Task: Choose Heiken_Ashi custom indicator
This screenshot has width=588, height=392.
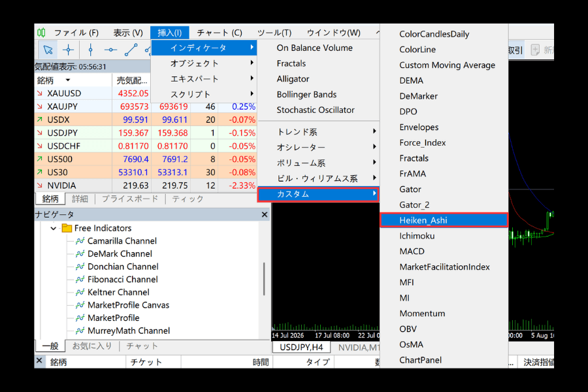Action: 444,220
